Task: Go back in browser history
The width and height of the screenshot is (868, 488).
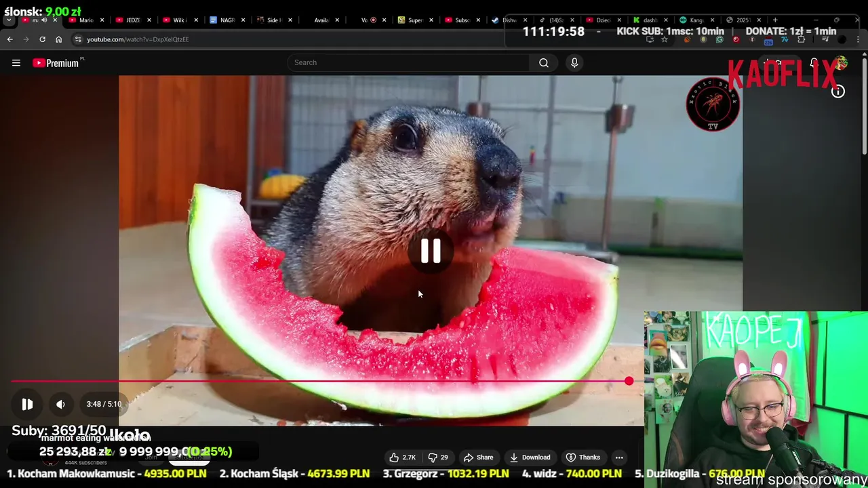Action: click(9, 39)
